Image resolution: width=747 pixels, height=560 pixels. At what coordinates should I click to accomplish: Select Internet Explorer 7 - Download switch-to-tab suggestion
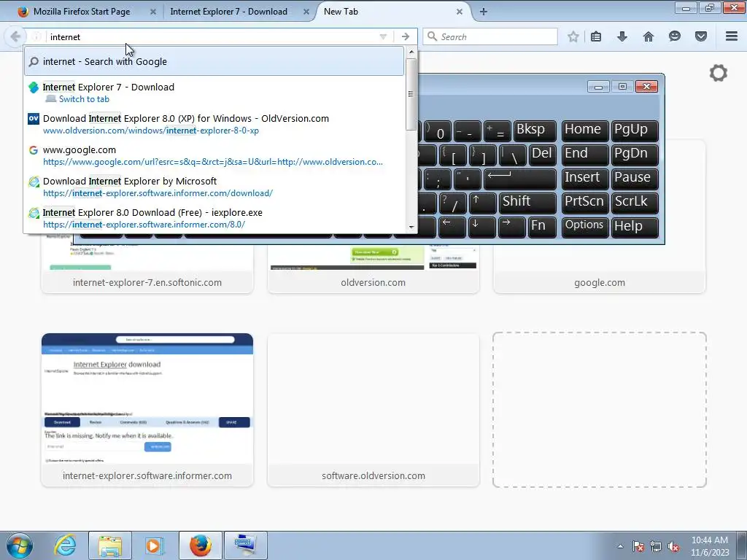(214, 93)
